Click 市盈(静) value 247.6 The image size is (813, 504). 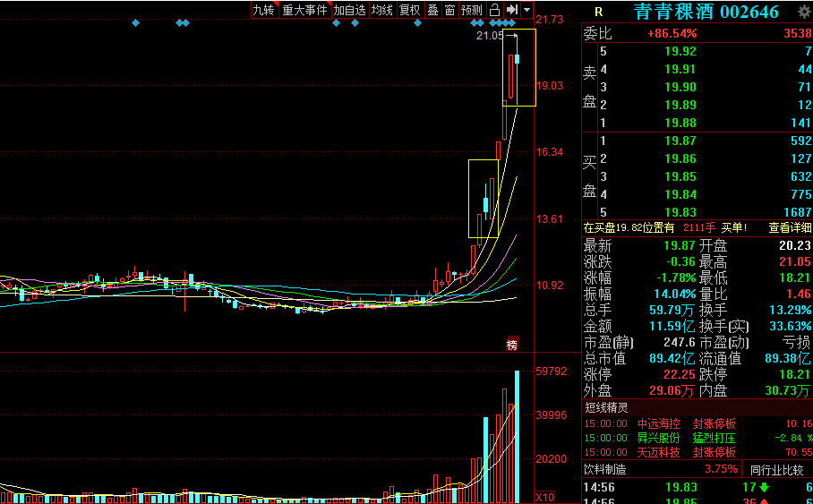pos(680,342)
